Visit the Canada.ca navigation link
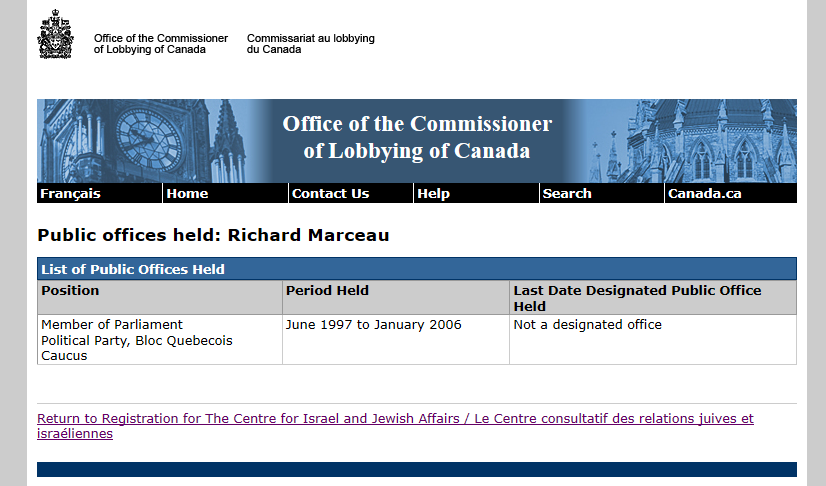This screenshot has width=826, height=486. [x=704, y=193]
